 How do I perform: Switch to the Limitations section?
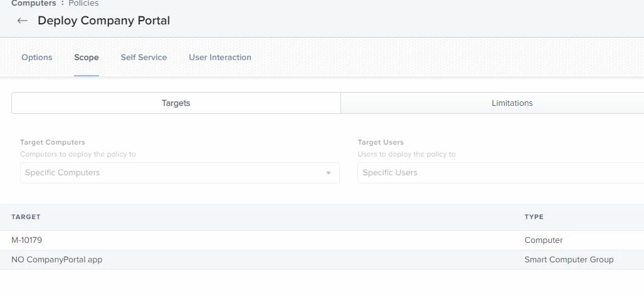click(492, 103)
